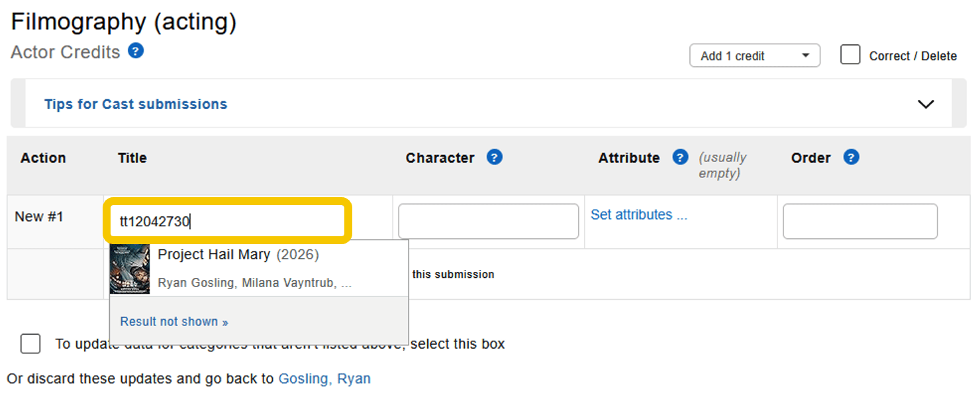Open the Order column help icon
The width and height of the screenshot is (980, 397).
coord(851,157)
